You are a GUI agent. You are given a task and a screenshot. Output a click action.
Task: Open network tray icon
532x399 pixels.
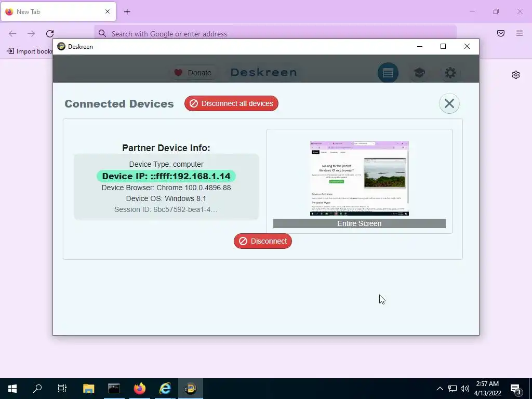tap(453, 389)
